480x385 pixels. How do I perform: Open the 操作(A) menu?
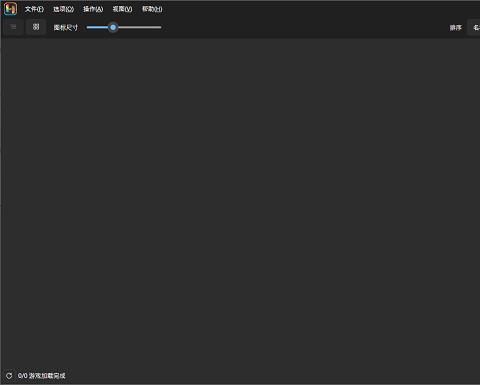click(x=93, y=9)
